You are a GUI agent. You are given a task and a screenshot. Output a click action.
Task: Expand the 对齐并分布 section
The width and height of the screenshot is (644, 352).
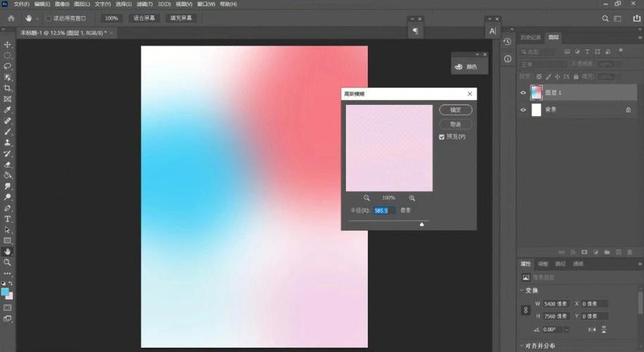(522, 346)
